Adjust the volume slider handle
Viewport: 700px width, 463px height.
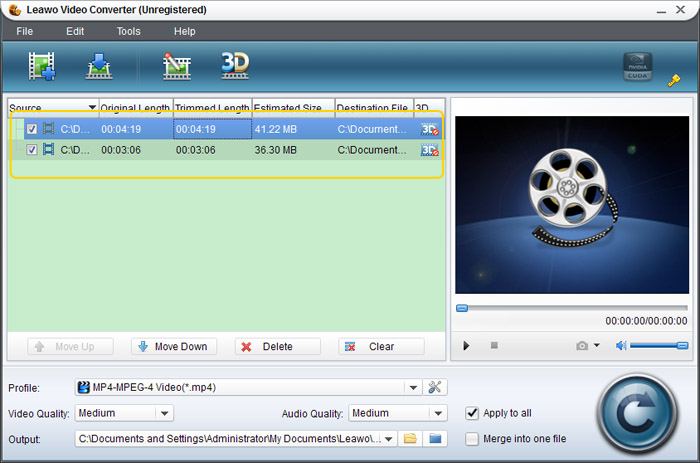tap(683, 346)
